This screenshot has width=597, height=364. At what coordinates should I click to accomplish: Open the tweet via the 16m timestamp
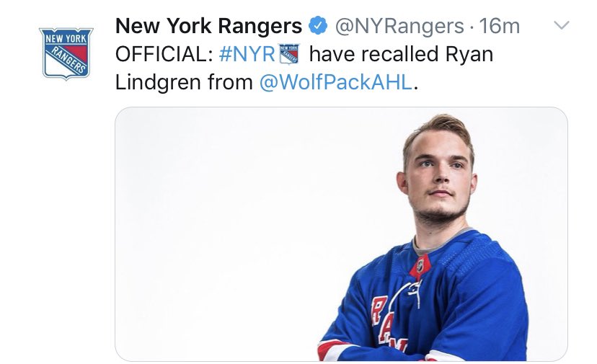[x=500, y=27]
